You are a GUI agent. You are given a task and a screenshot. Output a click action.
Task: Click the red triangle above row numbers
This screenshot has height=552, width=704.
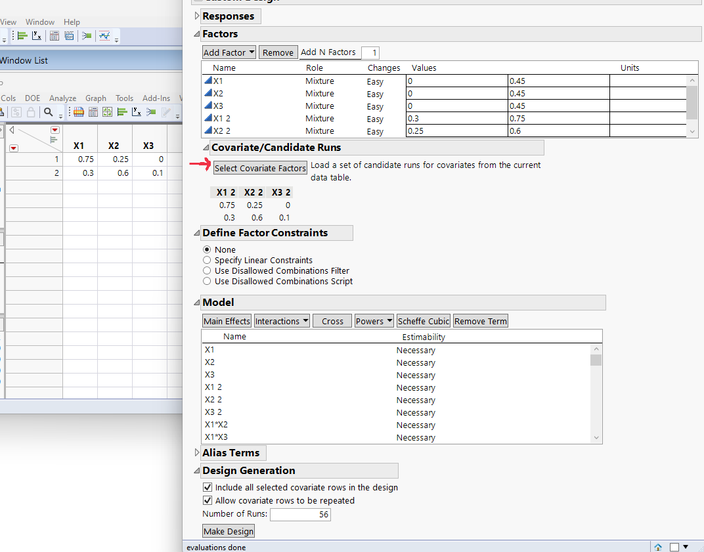(x=55, y=131)
